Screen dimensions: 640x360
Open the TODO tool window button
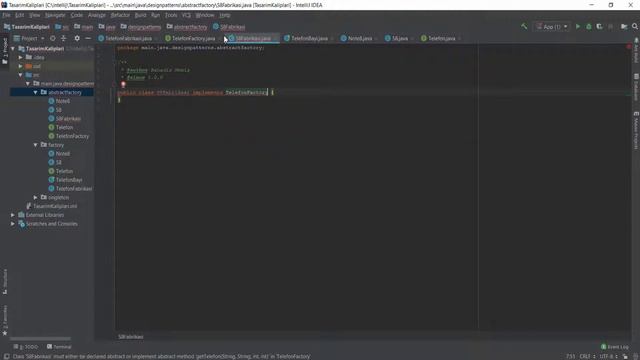click(x=26, y=347)
